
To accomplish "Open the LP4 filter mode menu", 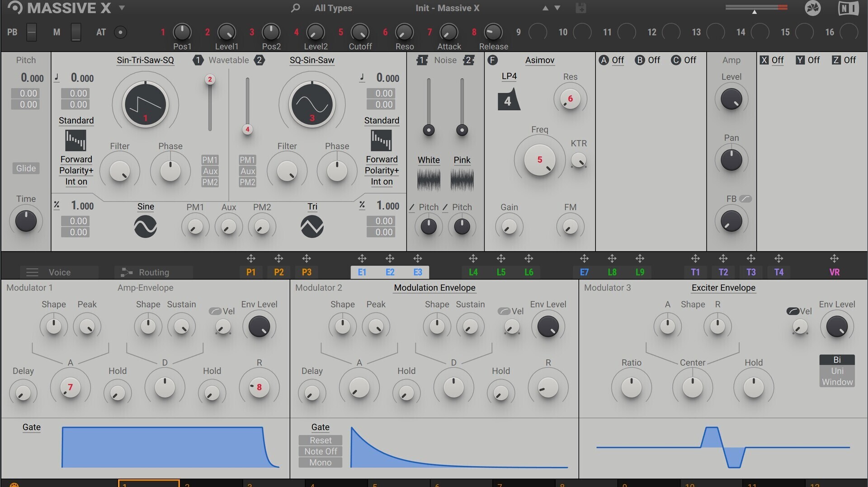I will (509, 76).
